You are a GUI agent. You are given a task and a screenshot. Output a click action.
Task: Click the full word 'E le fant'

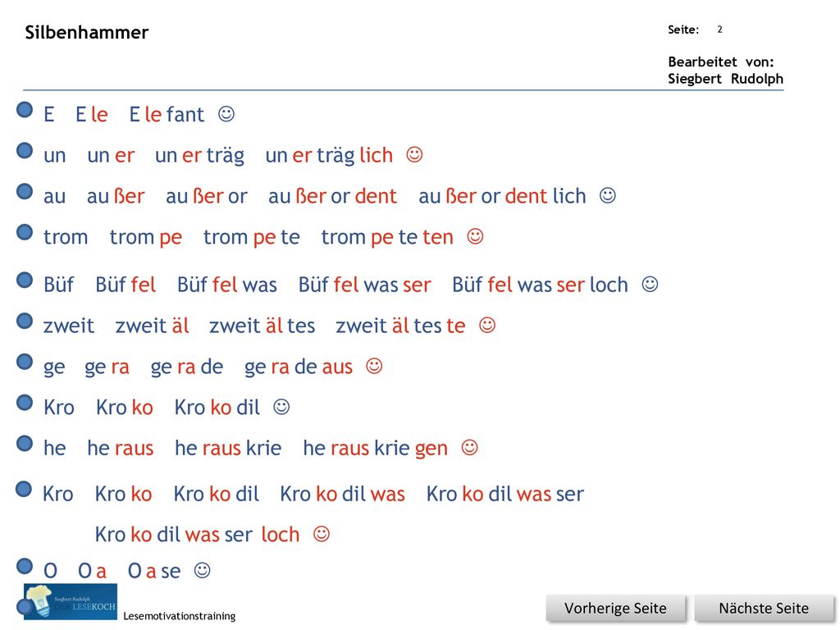tap(167, 114)
